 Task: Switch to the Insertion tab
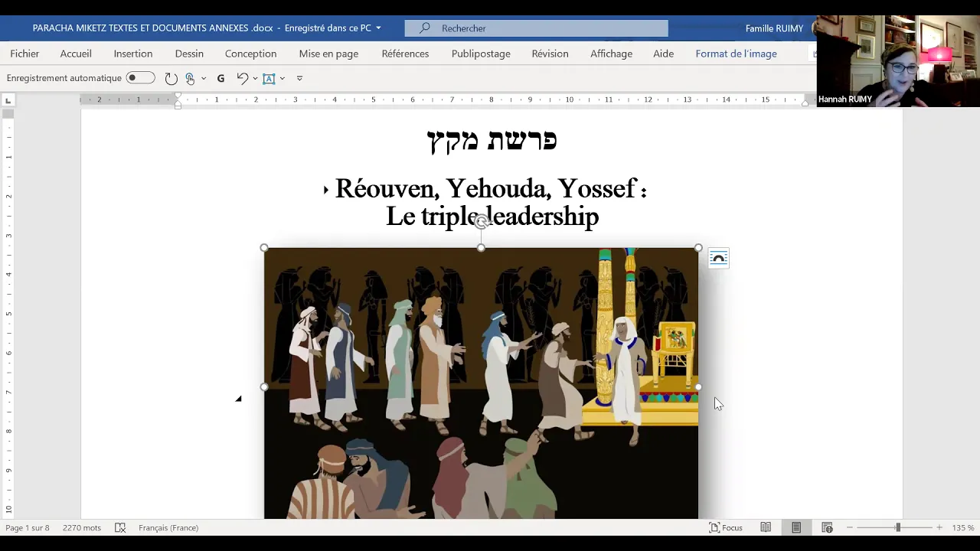[x=133, y=54]
